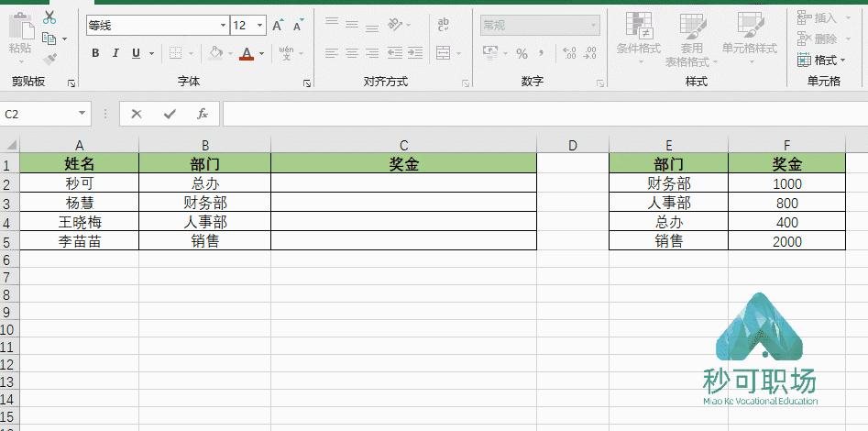Click cell containing 2000
868x431 pixels.
tap(786, 241)
